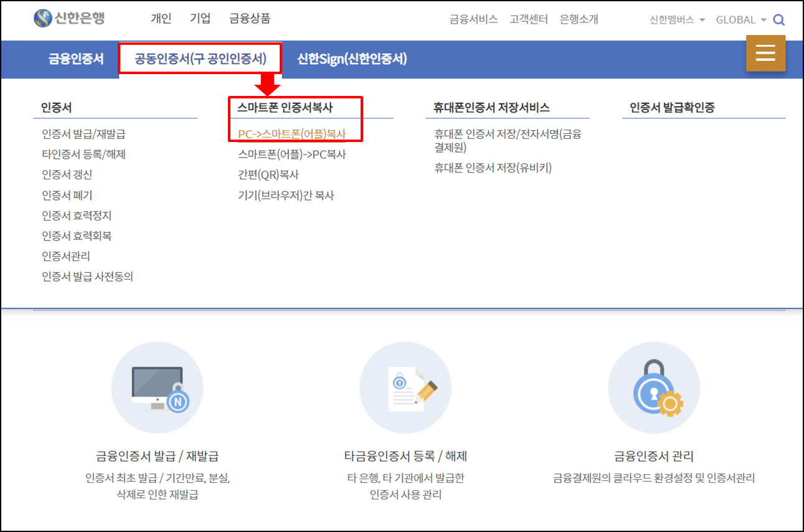804x532 pixels.
Task: Click the 인증서 발급확인증 section heading
Action: pos(674,107)
